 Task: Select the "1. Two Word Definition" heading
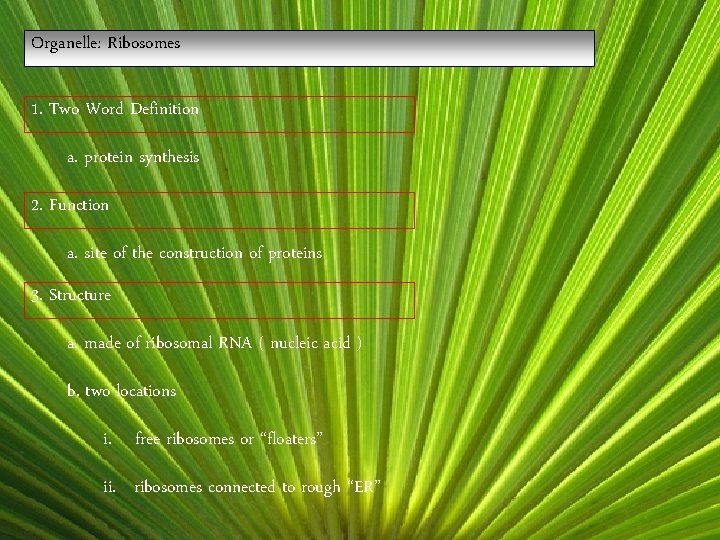tap(219, 114)
